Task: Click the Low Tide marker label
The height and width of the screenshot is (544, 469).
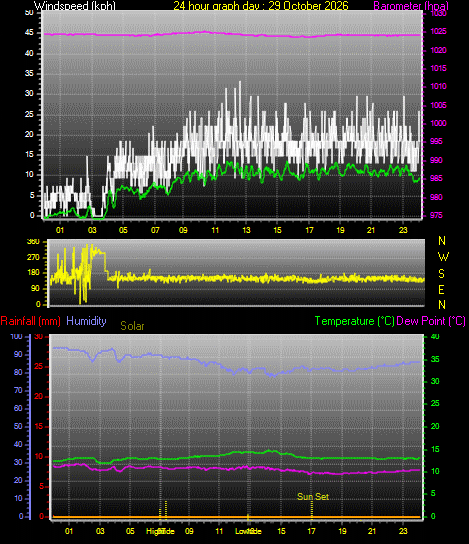Action: pos(248,531)
